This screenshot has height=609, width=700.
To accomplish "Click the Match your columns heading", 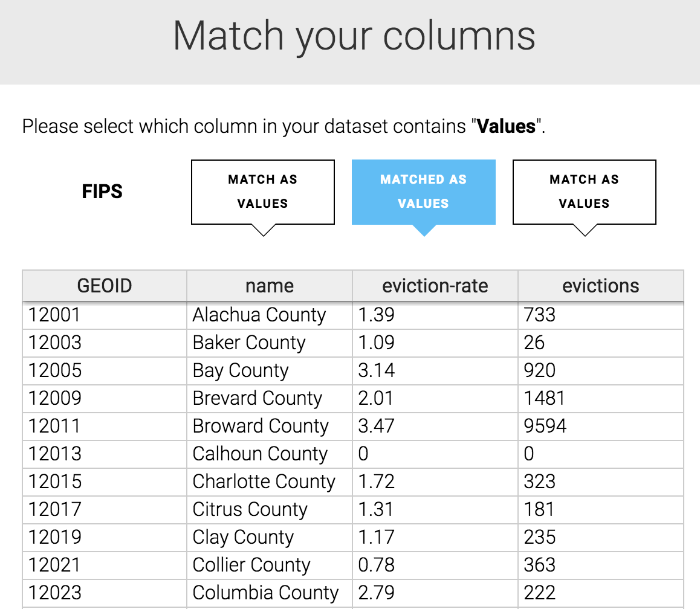I will tap(354, 36).
